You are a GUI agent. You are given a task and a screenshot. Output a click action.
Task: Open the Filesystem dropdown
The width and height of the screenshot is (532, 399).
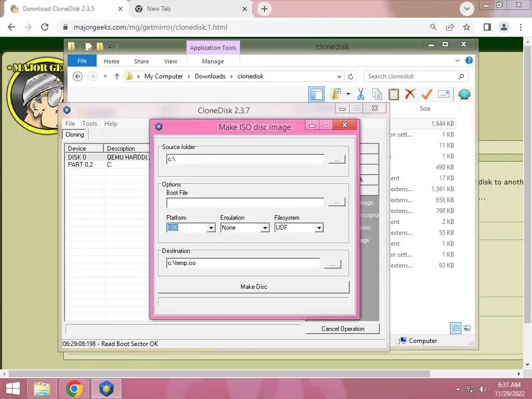319,228
